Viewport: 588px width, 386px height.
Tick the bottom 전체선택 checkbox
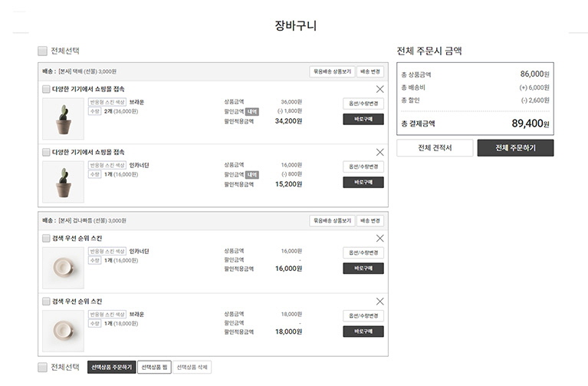pyautogui.click(x=42, y=367)
